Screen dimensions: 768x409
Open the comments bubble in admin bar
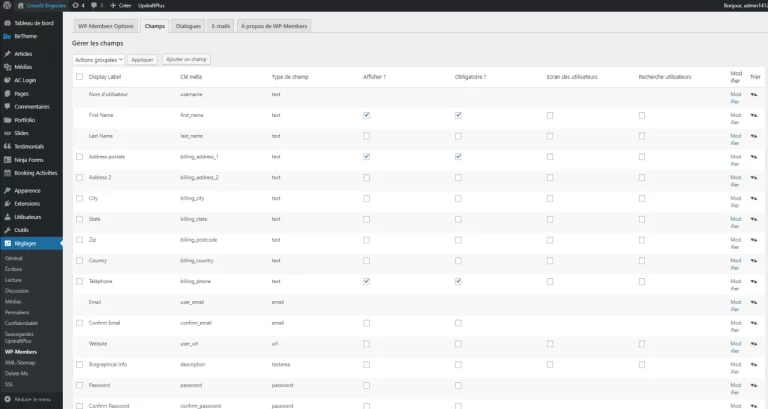[x=94, y=5]
